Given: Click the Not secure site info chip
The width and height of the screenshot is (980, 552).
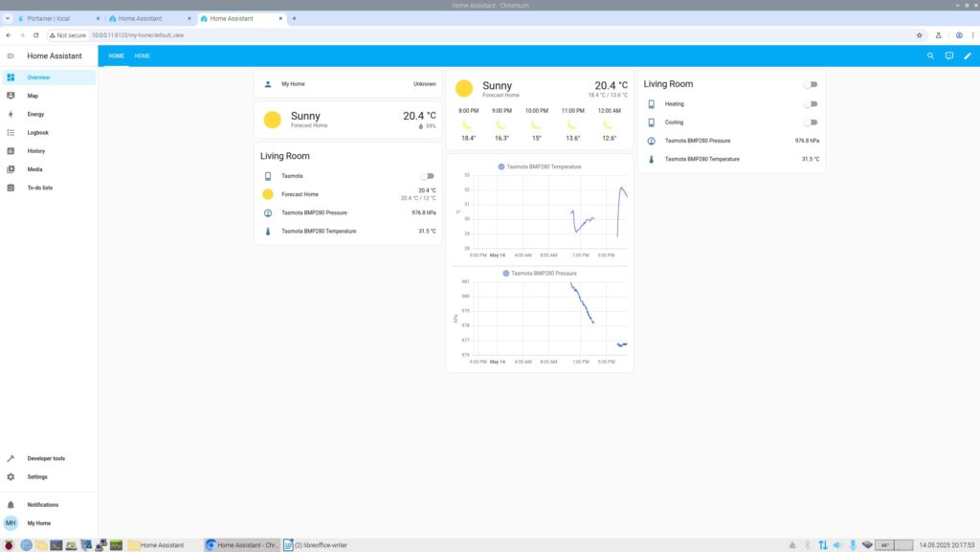Looking at the screenshot, I should point(68,35).
